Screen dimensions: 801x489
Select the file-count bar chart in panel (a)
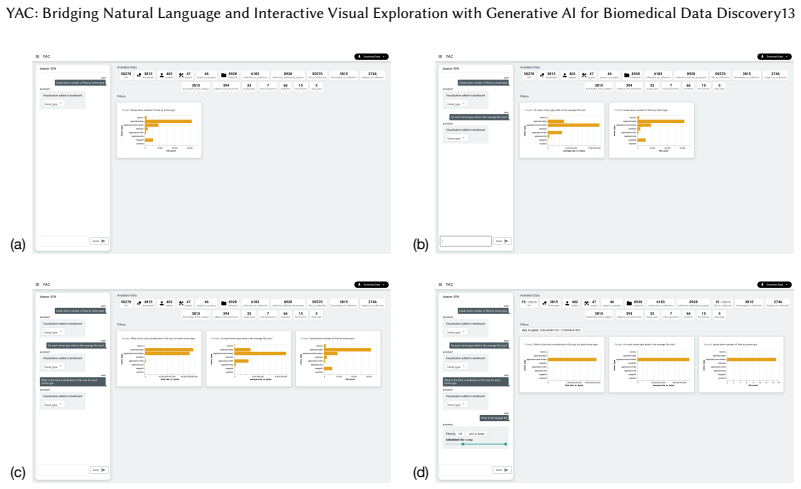click(159, 130)
